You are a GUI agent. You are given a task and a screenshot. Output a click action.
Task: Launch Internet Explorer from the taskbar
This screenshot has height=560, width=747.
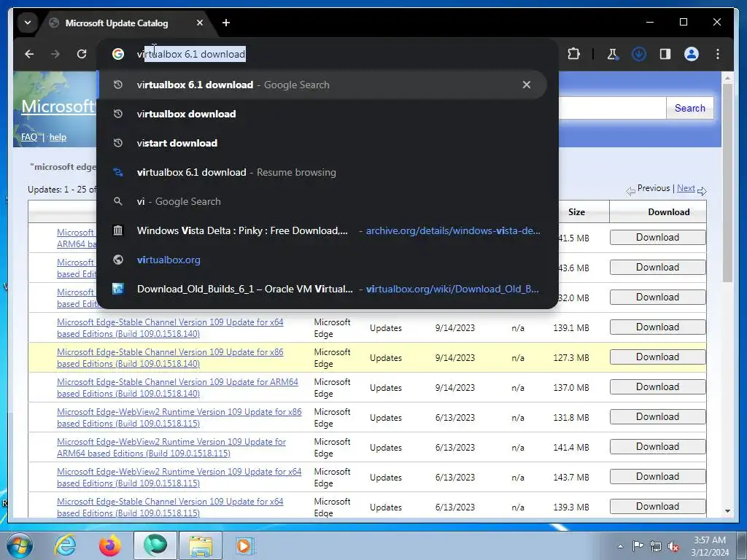coord(64,545)
